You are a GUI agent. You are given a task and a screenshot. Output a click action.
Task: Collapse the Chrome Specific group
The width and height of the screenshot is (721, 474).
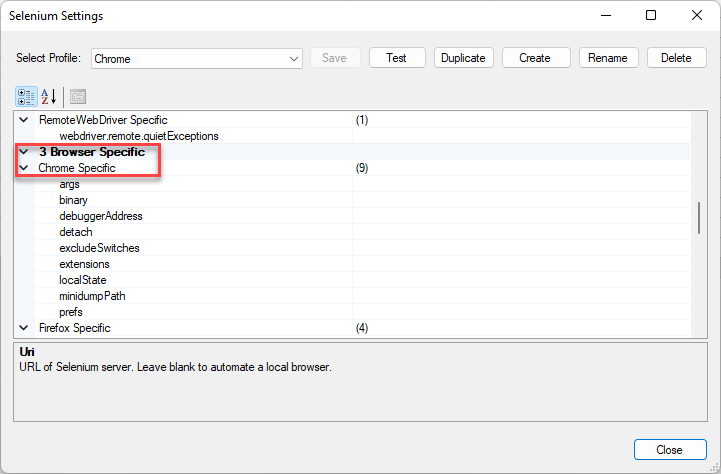coord(24,168)
